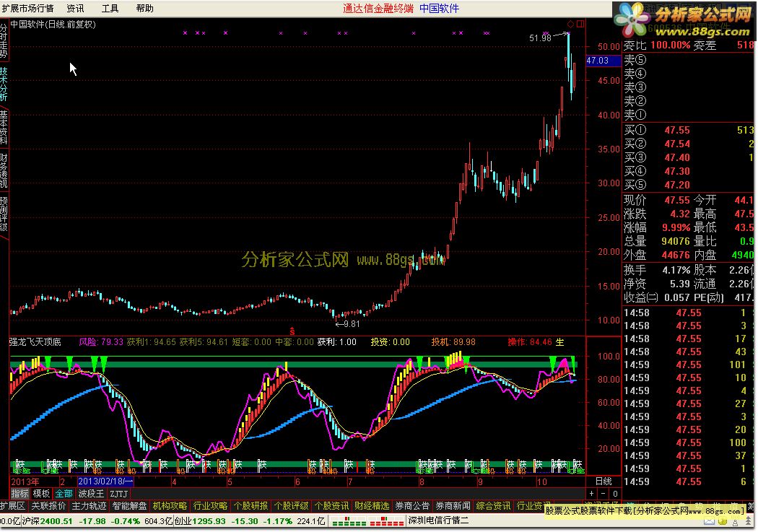The height and width of the screenshot is (532, 758).
Task: Open the 帮助 menu
Action: pos(145,8)
